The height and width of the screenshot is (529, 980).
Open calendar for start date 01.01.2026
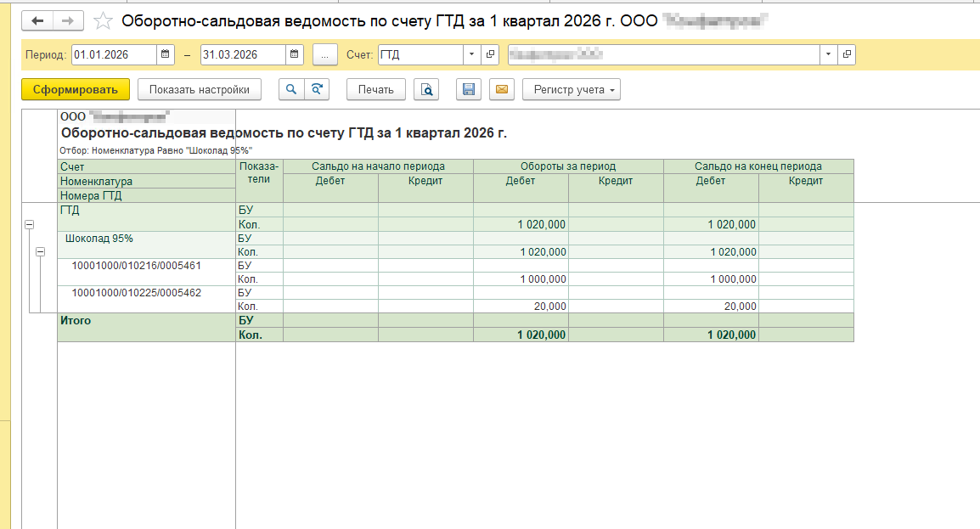point(165,54)
